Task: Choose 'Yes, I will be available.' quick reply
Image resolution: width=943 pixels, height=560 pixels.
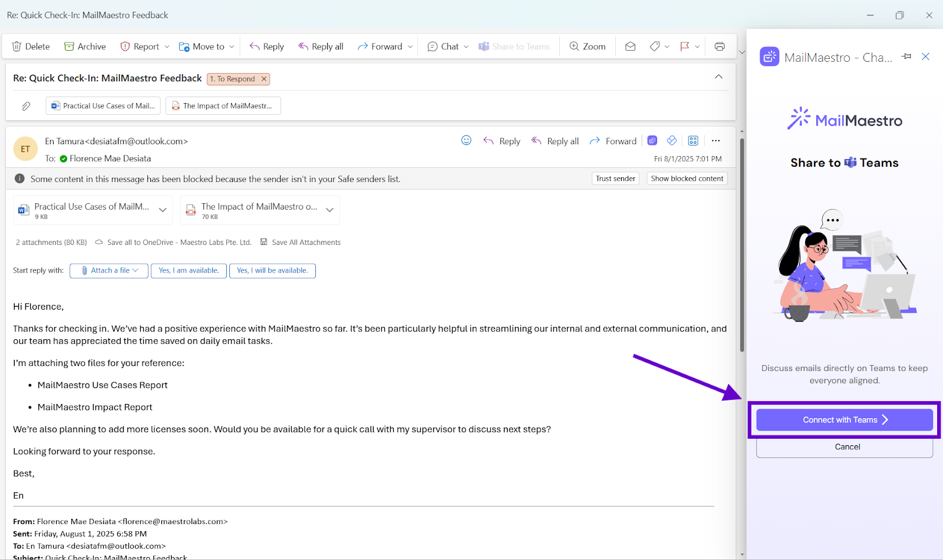Action: (272, 271)
